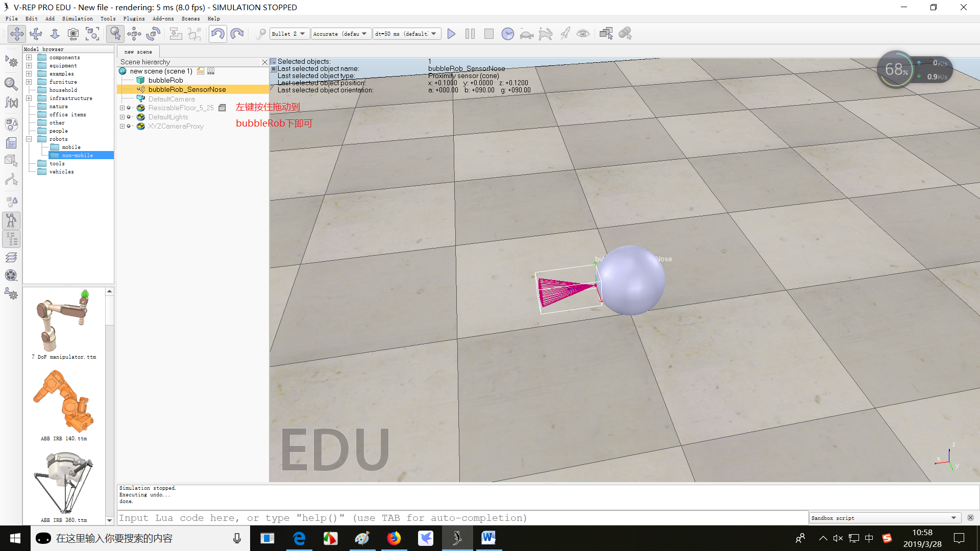Open the dt=50 ms time step dropdown
The height and width of the screenshot is (551, 980).
point(407,34)
